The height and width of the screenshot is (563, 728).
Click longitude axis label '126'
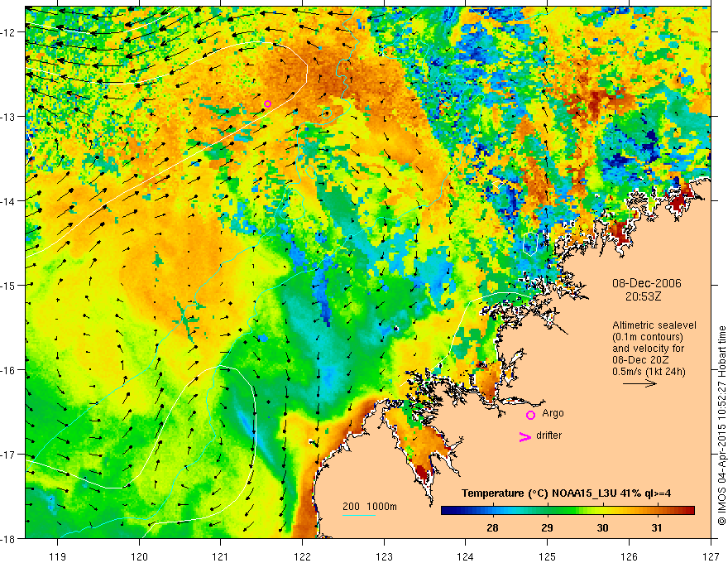point(629,556)
